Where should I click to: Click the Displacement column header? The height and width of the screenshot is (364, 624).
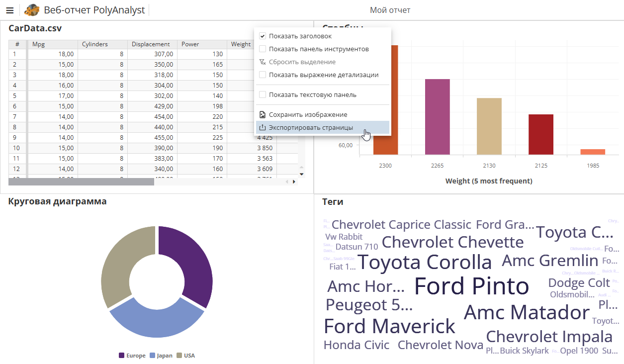152,44
